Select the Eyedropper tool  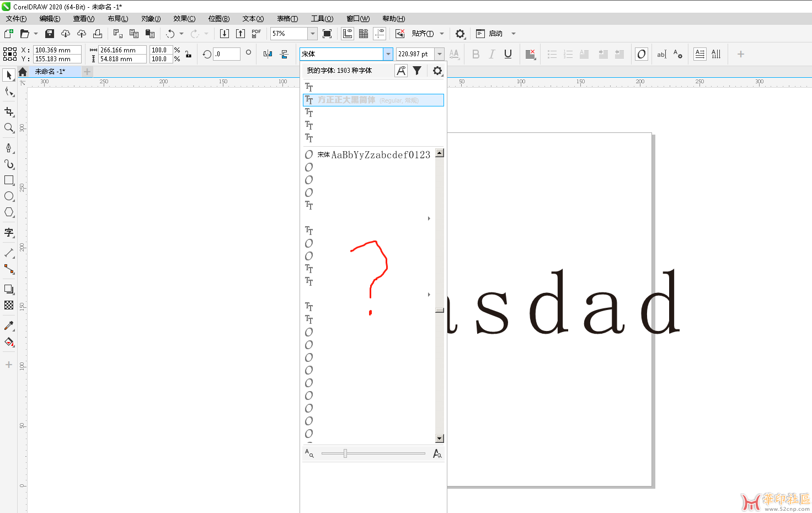[9, 325]
